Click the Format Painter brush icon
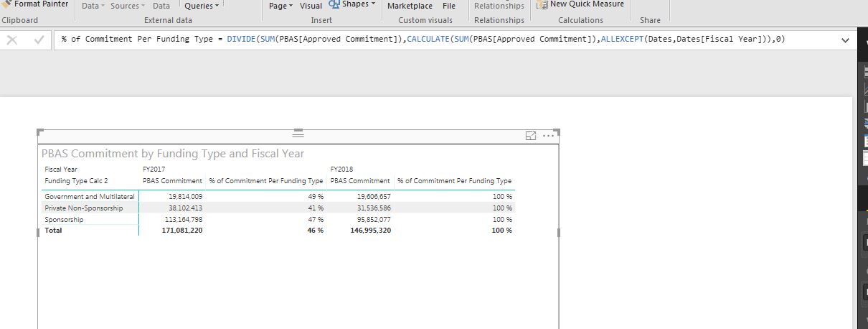868x329 pixels. (x=7, y=4)
